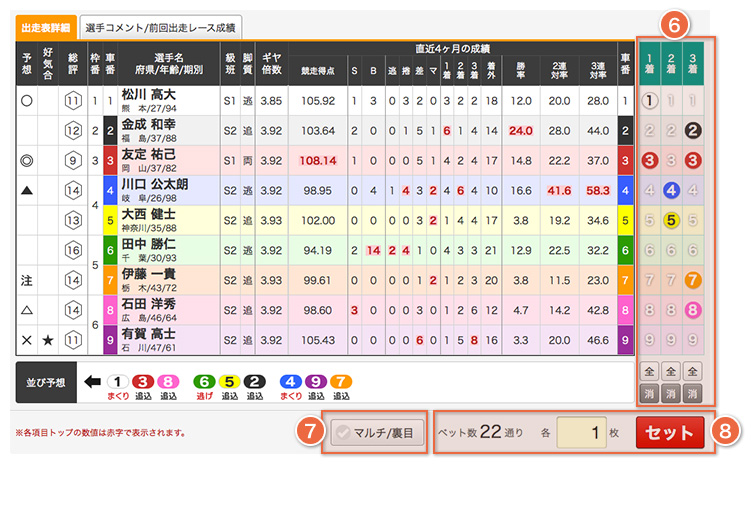This screenshot has width=754, height=530.
Task: Click 3着 column header
Action: click(692, 63)
